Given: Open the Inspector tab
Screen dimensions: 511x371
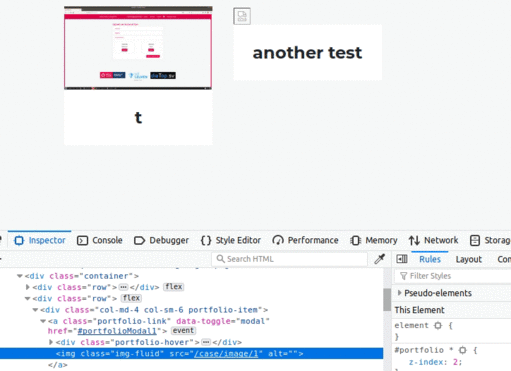Looking at the screenshot, I should pos(39,240).
